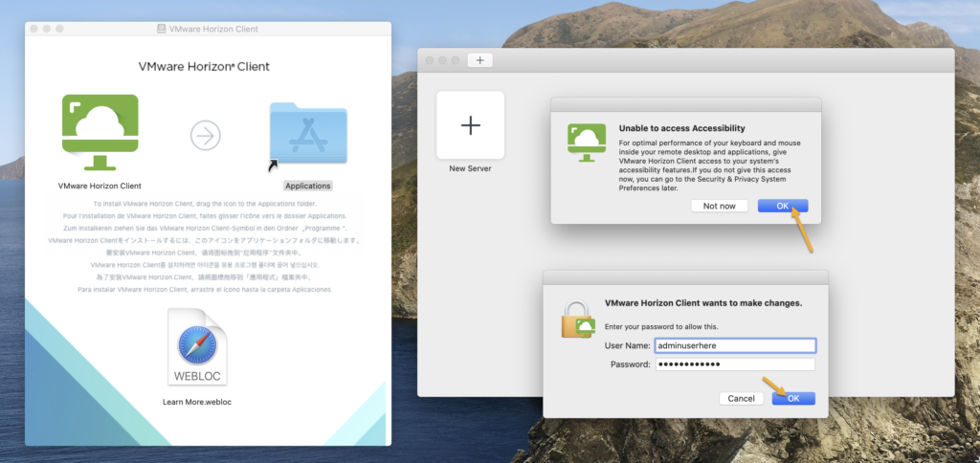Focus the User Name input field

[x=735, y=345]
